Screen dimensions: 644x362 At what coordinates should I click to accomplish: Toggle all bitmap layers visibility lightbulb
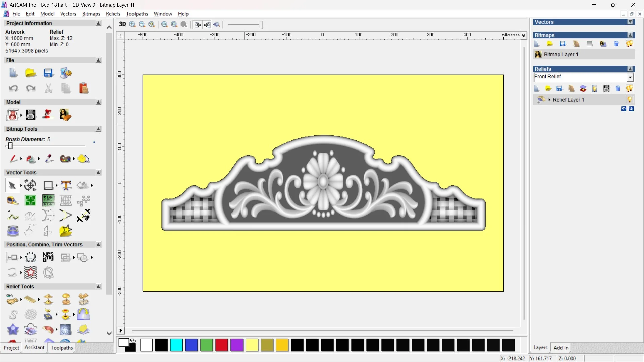click(629, 44)
